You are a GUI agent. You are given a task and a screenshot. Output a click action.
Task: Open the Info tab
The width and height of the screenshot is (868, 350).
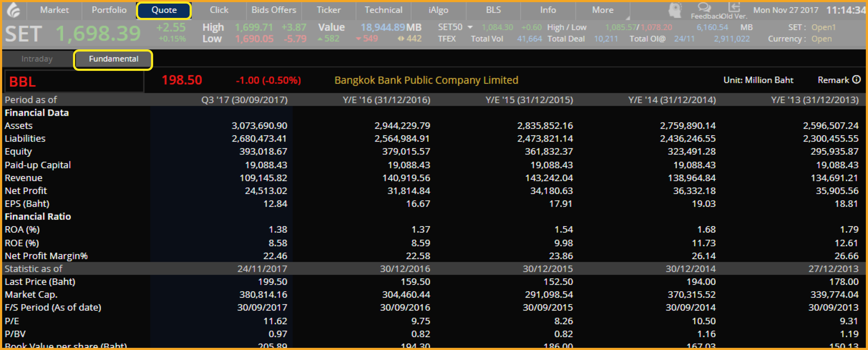pos(548,10)
